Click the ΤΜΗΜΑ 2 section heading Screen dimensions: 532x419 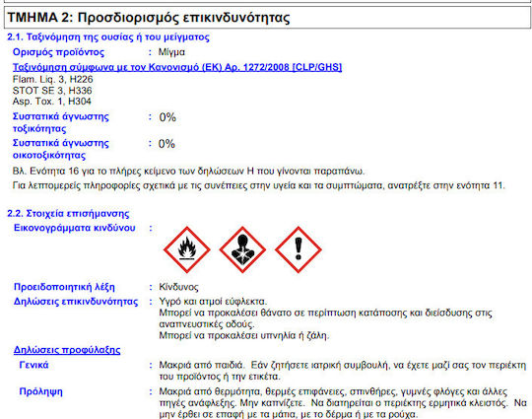tap(149, 18)
